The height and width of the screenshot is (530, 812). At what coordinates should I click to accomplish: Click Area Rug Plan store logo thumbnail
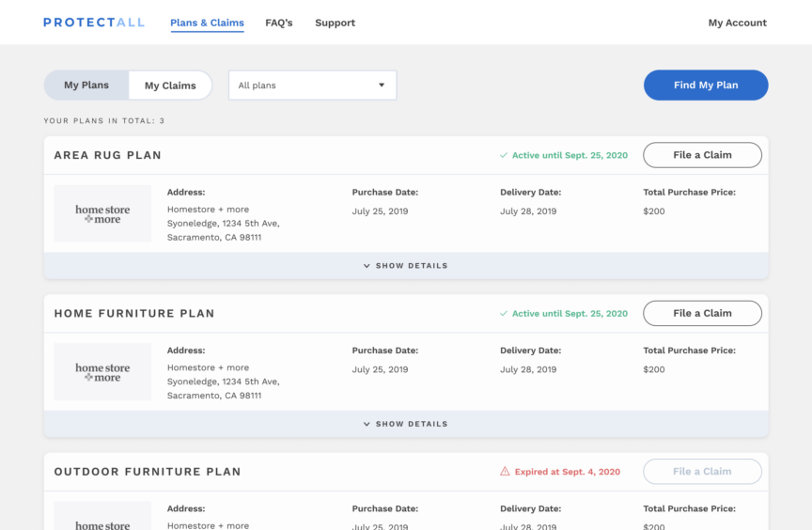[102, 213]
